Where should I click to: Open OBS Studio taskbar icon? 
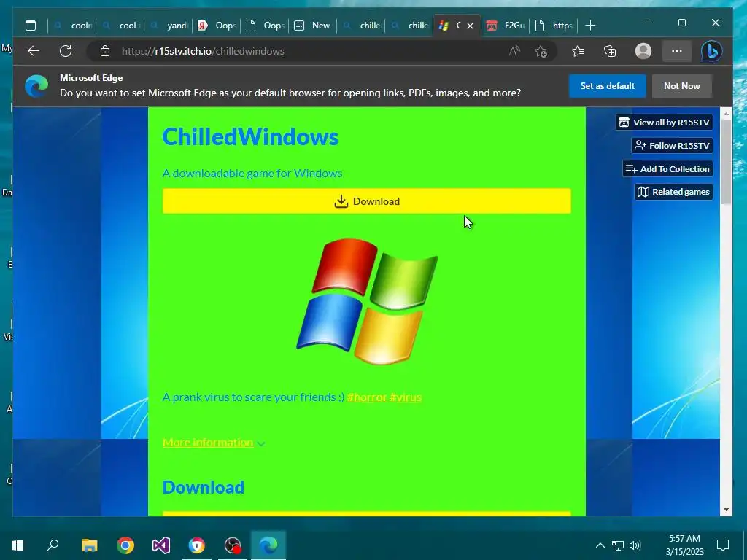click(x=233, y=545)
